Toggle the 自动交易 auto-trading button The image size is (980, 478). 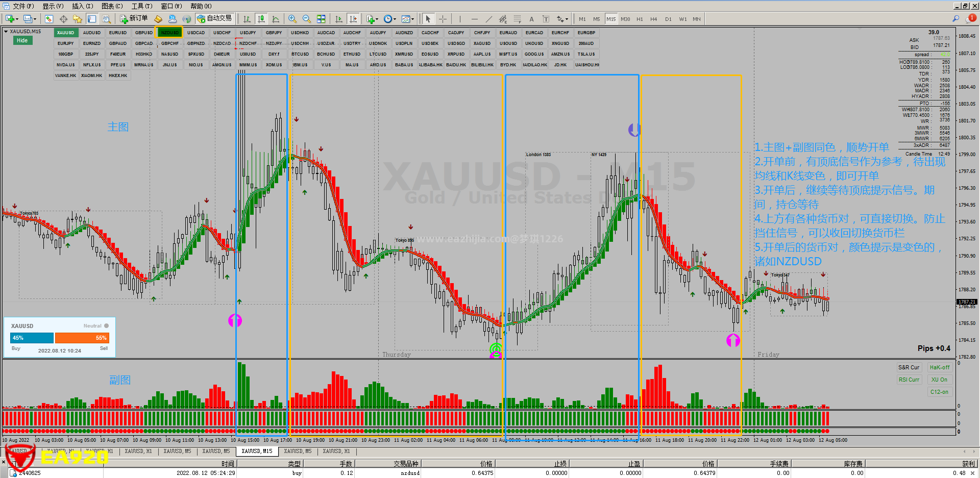point(214,19)
